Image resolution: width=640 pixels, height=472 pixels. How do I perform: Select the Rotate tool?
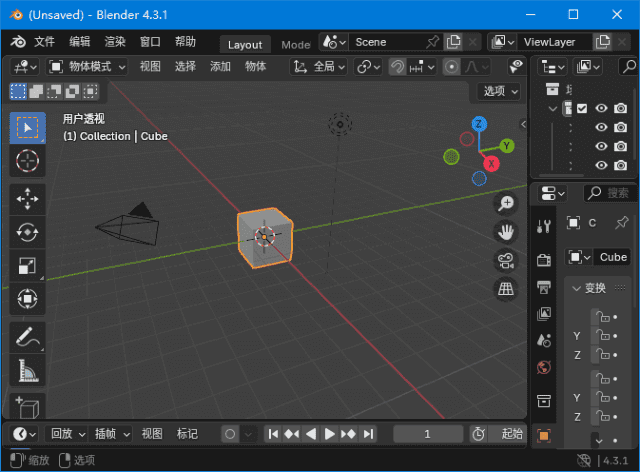pyautogui.click(x=27, y=232)
